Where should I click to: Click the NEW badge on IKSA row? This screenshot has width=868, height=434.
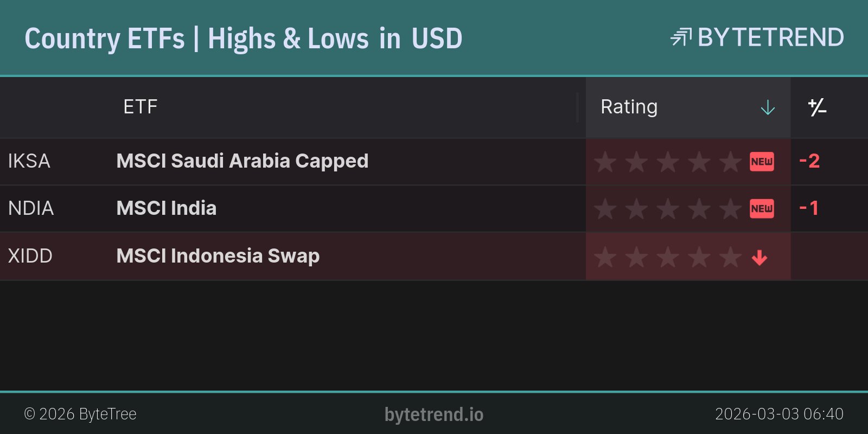click(x=762, y=162)
